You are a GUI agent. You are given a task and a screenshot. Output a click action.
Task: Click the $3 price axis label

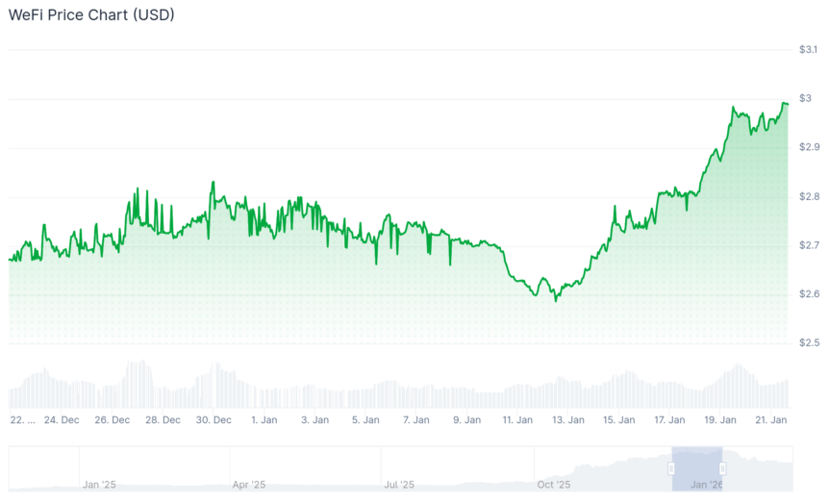[805, 98]
